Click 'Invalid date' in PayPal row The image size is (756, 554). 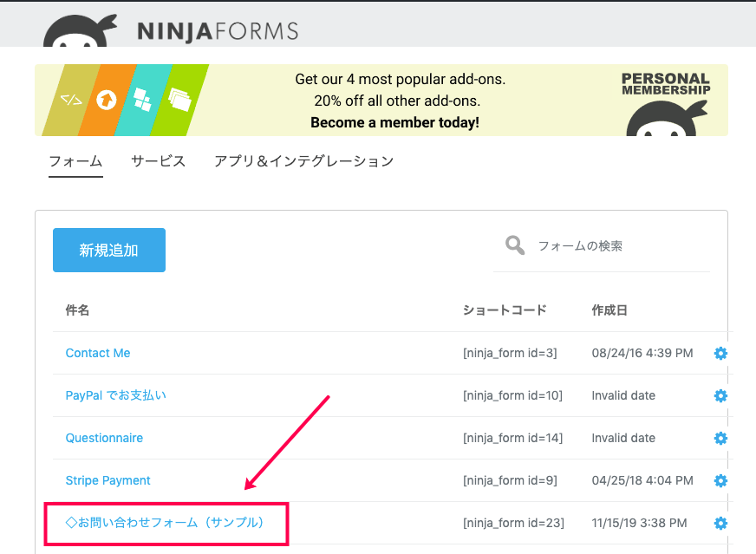pyautogui.click(x=623, y=395)
